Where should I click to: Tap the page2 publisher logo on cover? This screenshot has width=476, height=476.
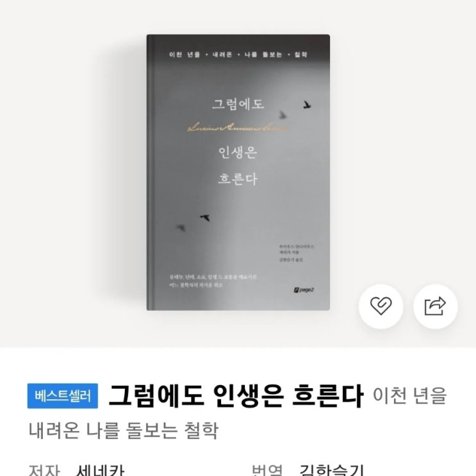click(304, 290)
